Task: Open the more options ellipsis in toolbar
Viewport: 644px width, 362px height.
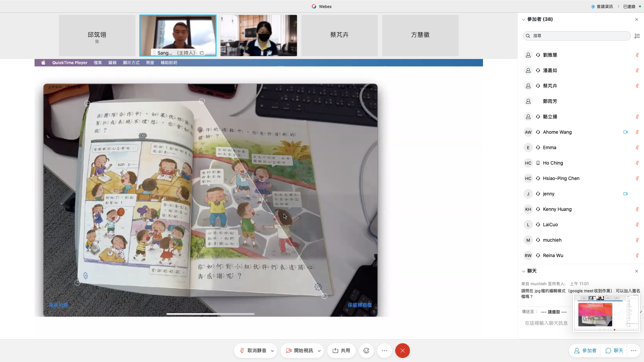Action: point(384,351)
